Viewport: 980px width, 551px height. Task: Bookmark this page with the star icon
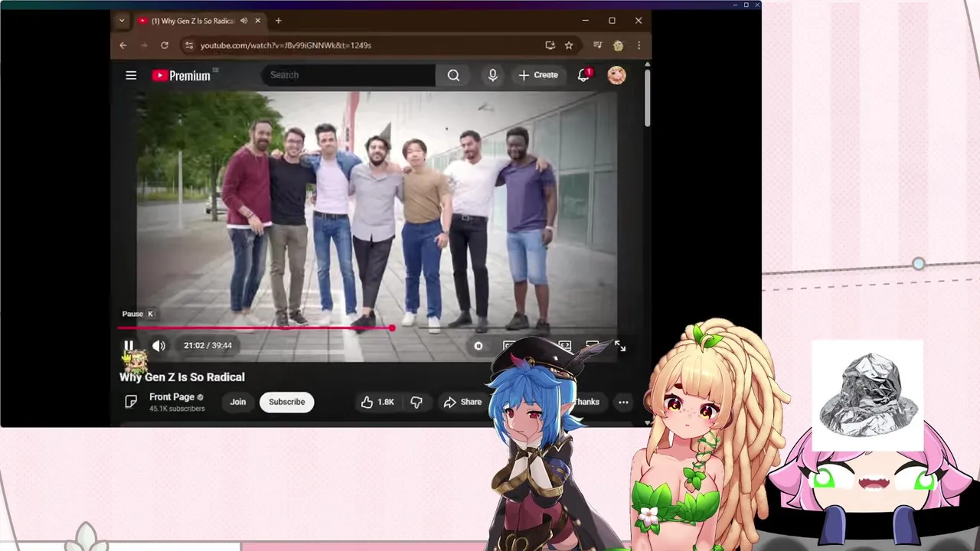click(569, 45)
